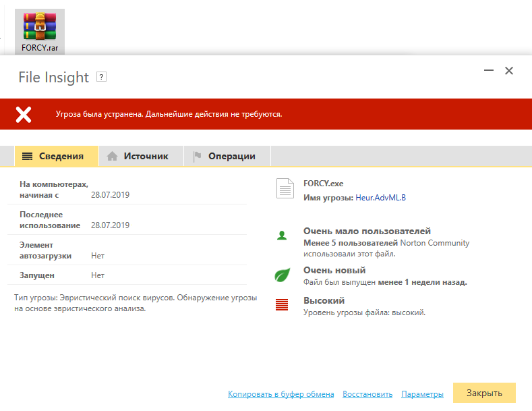
Task: Click the 'Очень новый' heading
Action: point(334,270)
